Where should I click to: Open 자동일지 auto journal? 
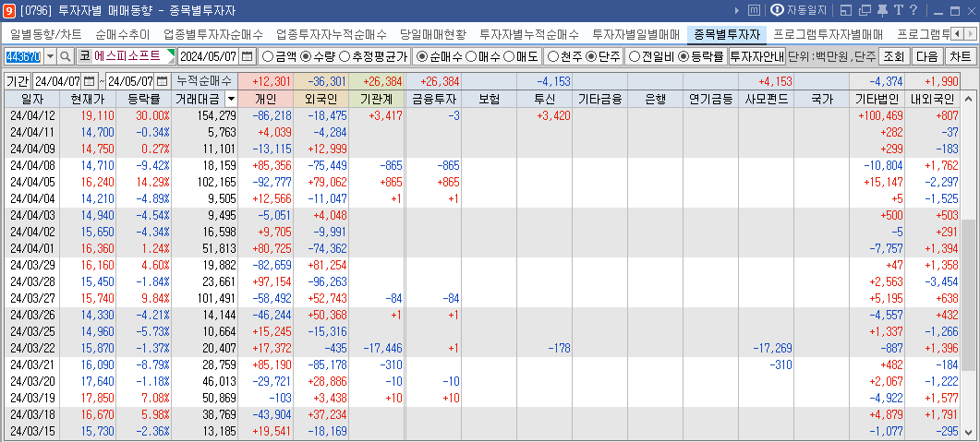pyautogui.click(x=799, y=11)
